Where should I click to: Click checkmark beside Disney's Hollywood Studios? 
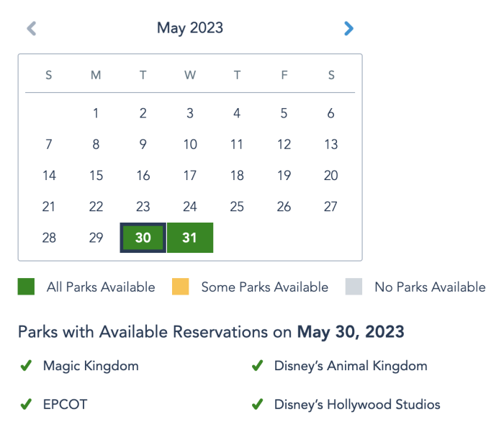point(257,405)
